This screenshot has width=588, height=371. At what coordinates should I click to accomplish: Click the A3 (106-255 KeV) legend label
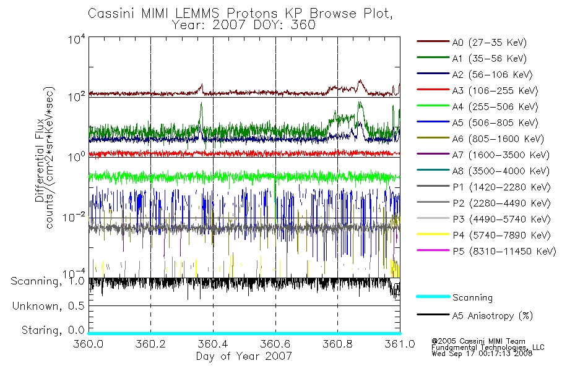pyautogui.click(x=495, y=91)
